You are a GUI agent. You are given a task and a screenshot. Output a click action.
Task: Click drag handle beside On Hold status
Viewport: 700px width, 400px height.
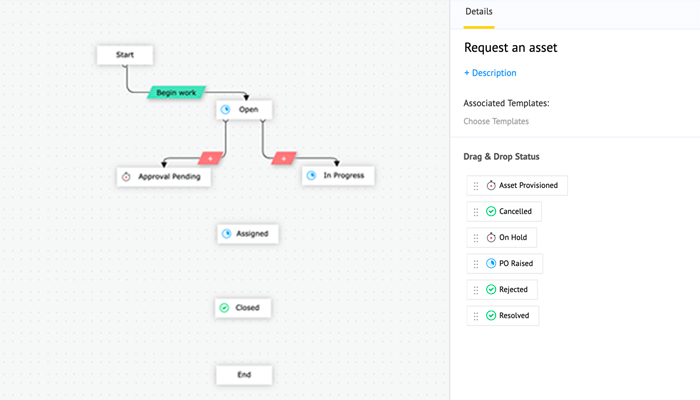tap(476, 238)
